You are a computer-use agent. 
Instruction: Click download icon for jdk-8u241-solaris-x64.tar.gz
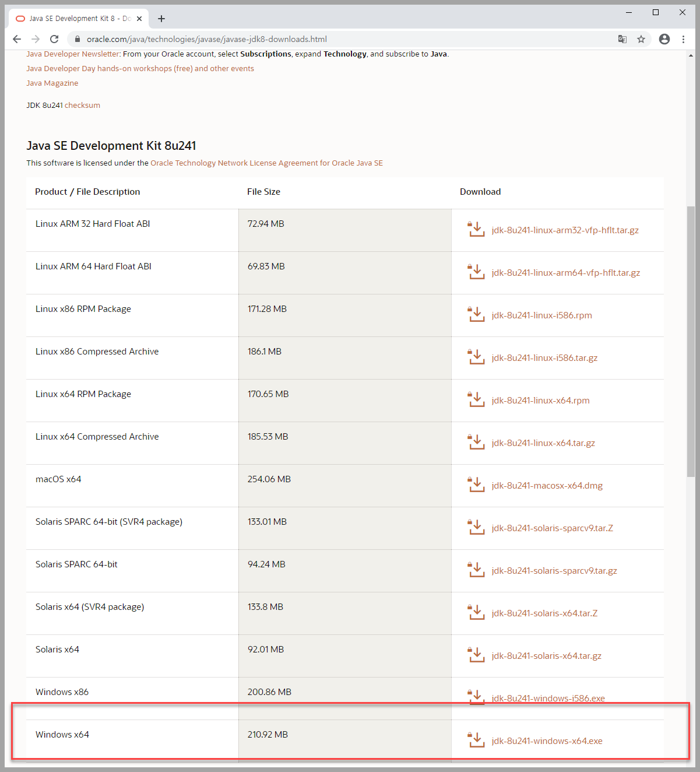pos(476,655)
